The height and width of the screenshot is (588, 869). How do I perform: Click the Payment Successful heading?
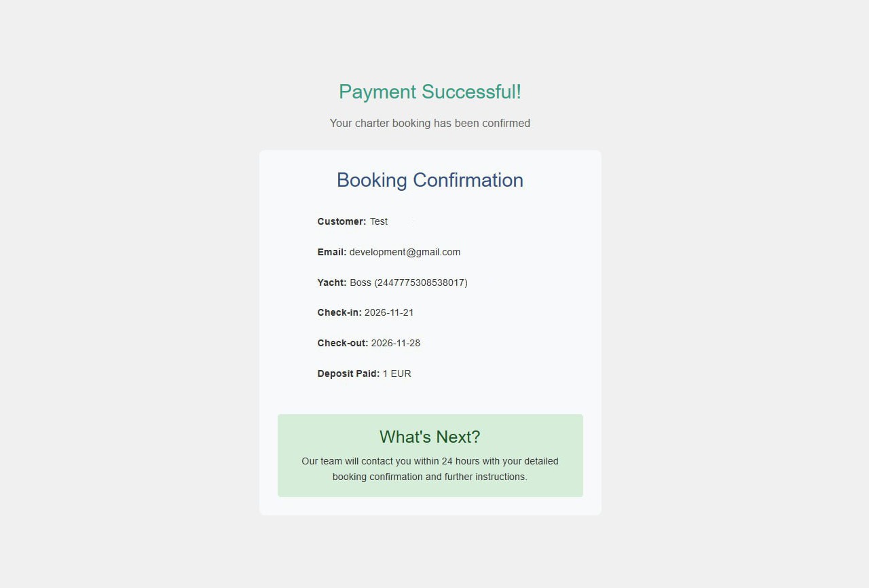click(430, 92)
